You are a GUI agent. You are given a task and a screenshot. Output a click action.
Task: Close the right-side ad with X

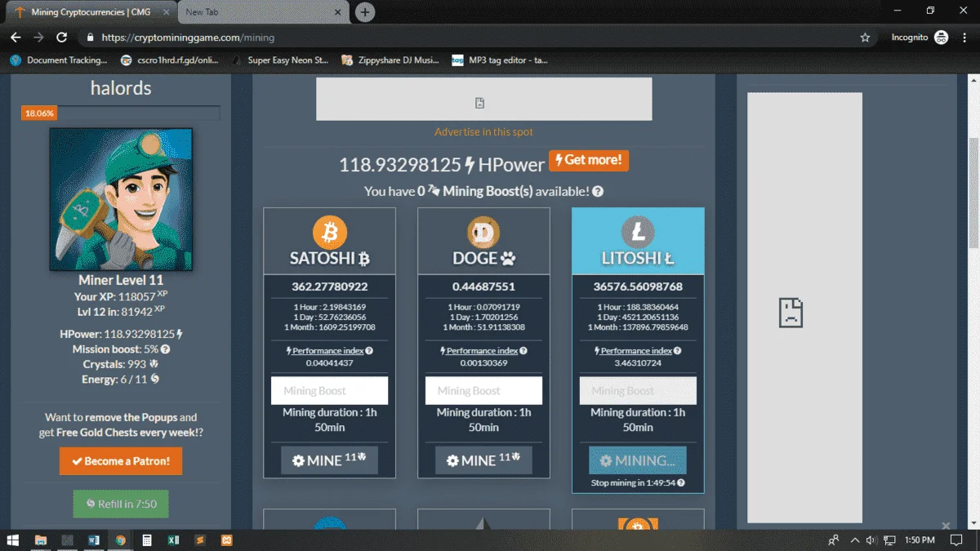tap(946, 526)
